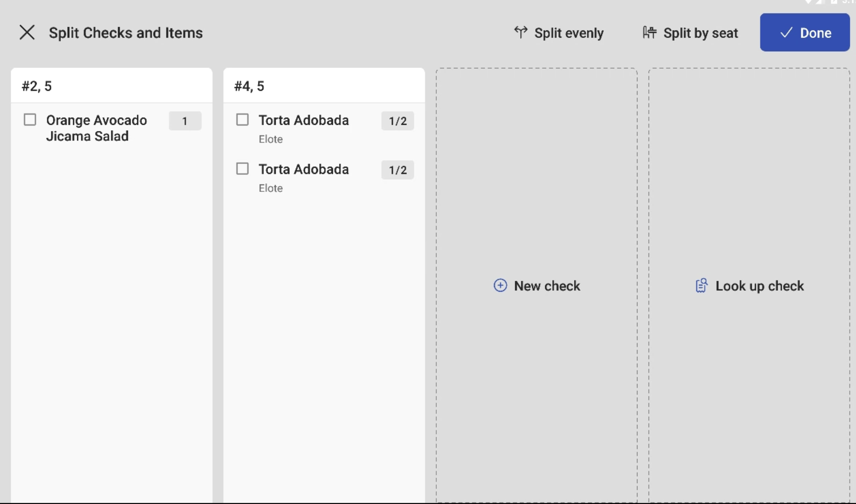Viewport: 856px width, 504px height.
Task: Click the X close icon
Action: coord(27,33)
